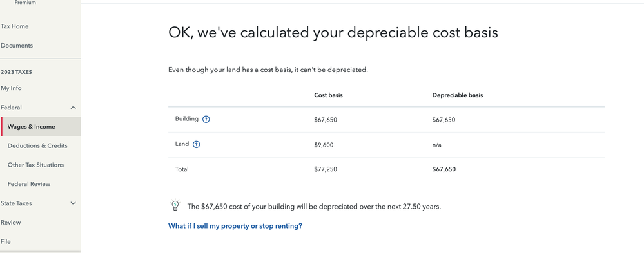Click the Building row label
This screenshot has width=644, height=253.
tap(186, 119)
